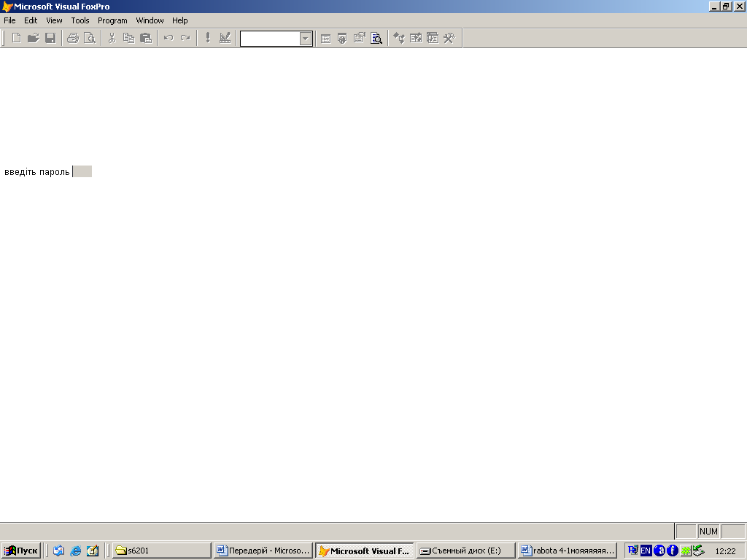This screenshot has height=560, width=747.
Task: Open the Window menu
Action: (150, 20)
